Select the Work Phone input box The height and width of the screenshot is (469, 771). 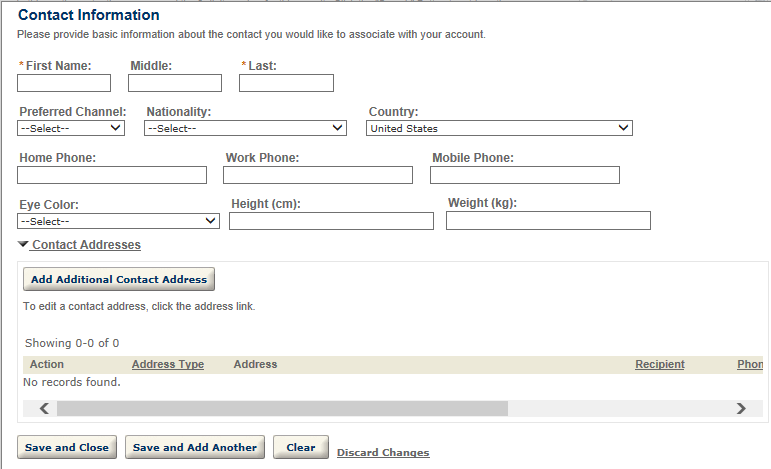[x=318, y=175]
